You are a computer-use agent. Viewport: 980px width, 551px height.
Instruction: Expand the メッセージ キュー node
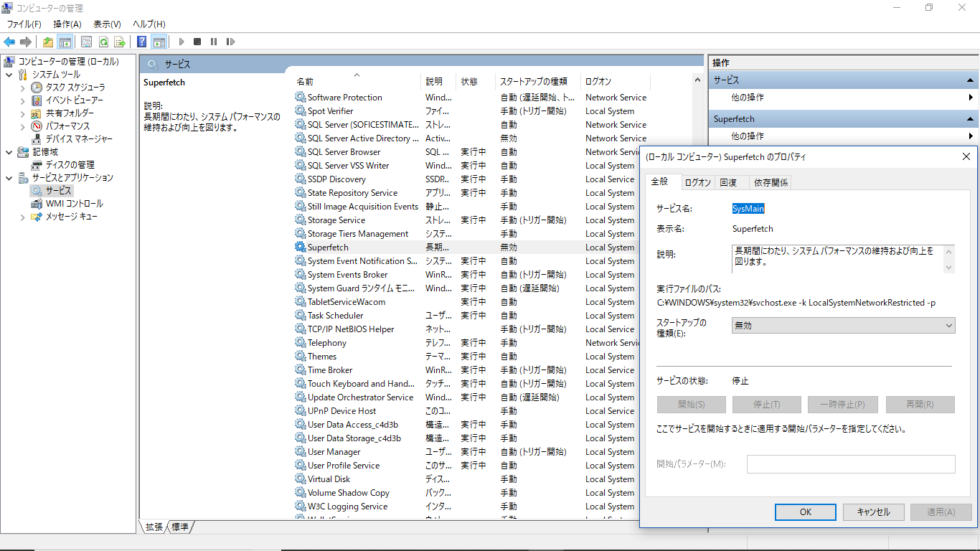[23, 217]
